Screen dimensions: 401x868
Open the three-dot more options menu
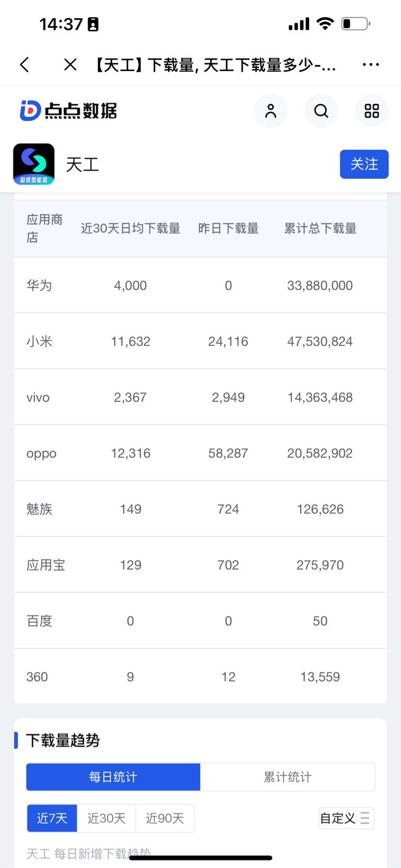click(371, 65)
